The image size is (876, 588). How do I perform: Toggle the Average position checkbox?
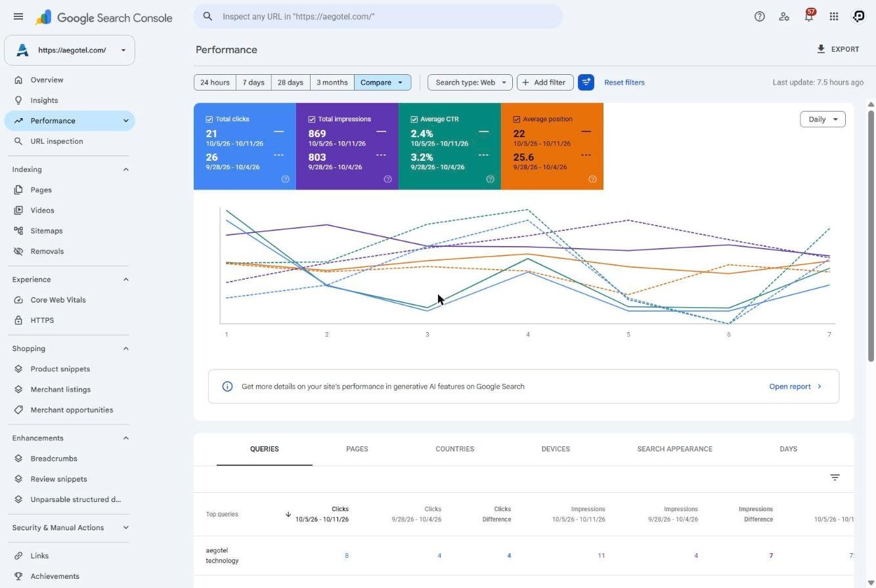click(x=517, y=119)
